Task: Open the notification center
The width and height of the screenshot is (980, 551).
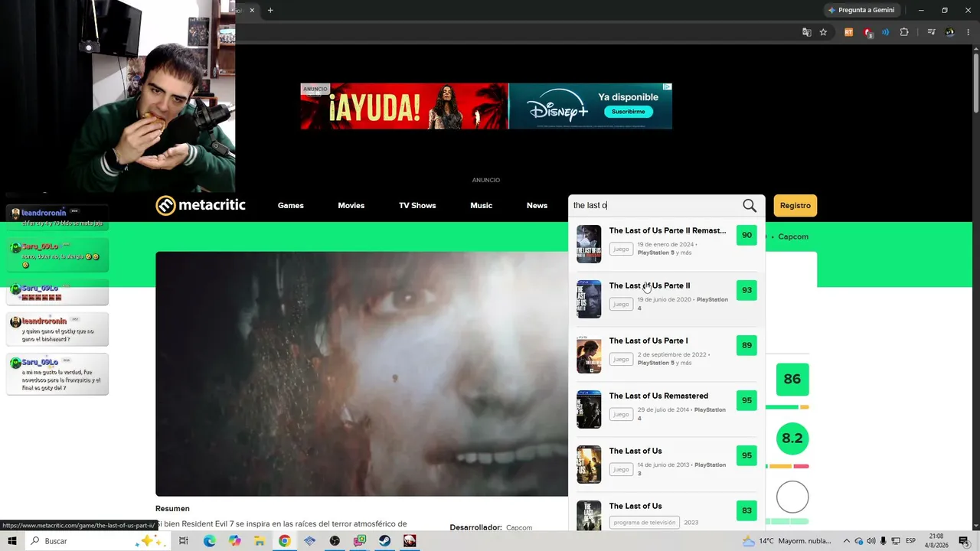Action: pos(964,541)
